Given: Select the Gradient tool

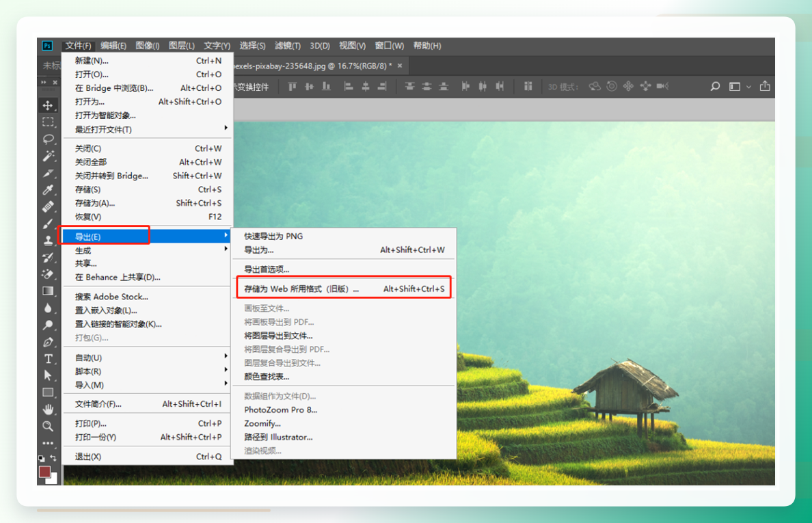Looking at the screenshot, I should [x=48, y=291].
